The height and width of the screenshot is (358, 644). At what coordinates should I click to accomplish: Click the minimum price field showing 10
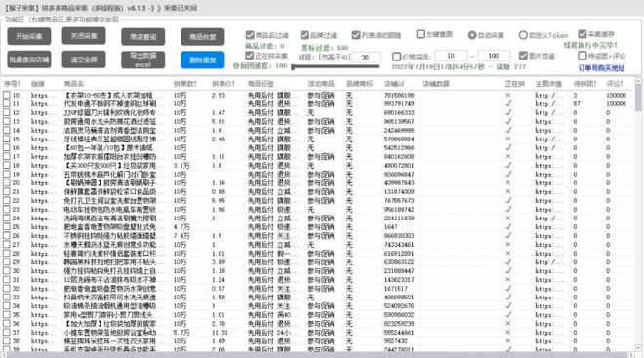coord(451,56)
